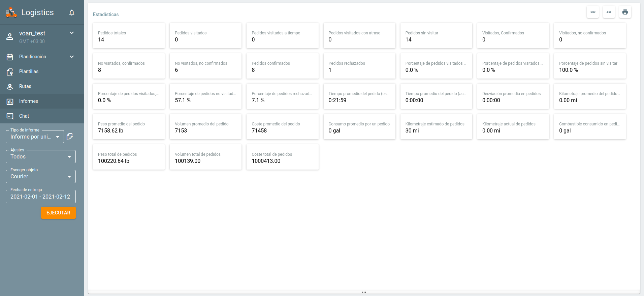Open the Chat menu item
The width and height of the screenshot is (644, 296).
[24, 116]
